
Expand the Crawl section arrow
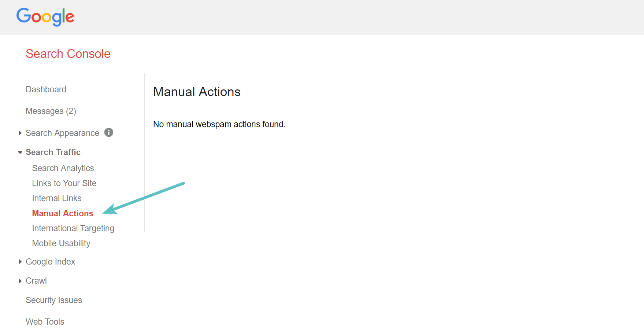[20, 281]
